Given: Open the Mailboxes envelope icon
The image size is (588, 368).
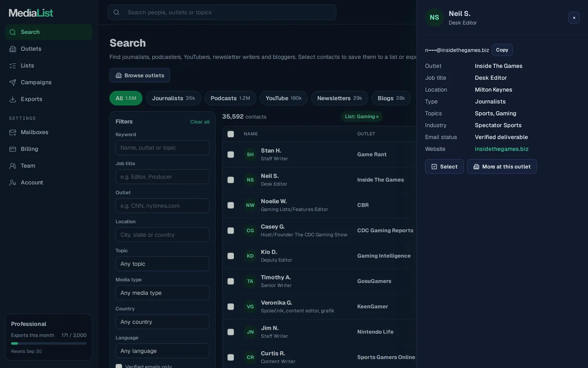Looking at the screenshot, I should point(13,132).
